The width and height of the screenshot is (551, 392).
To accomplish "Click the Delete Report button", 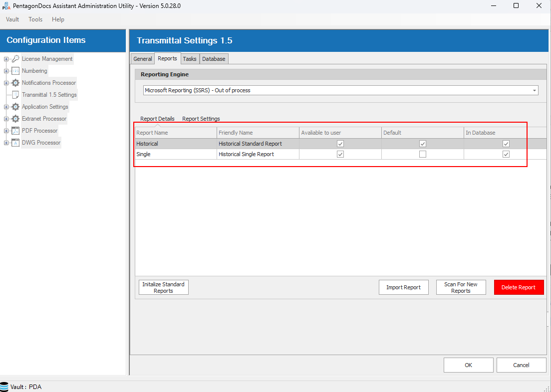I will 519,287.
